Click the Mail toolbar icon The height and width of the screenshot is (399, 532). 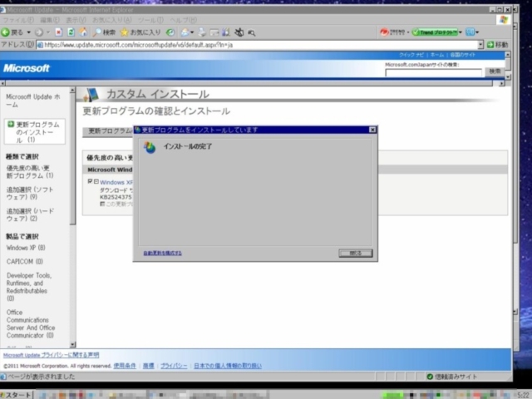(x=185, y=32)
